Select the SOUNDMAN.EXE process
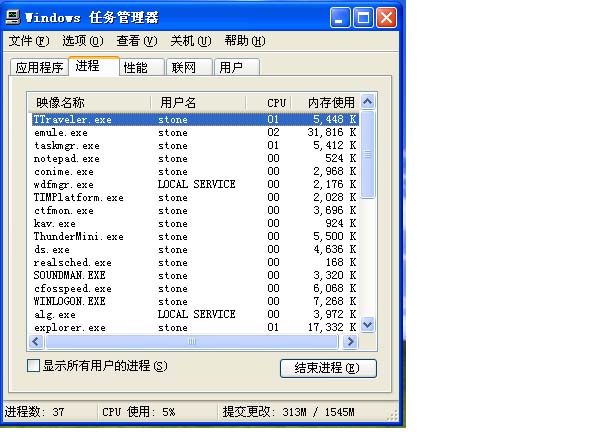 pos(195,276)
